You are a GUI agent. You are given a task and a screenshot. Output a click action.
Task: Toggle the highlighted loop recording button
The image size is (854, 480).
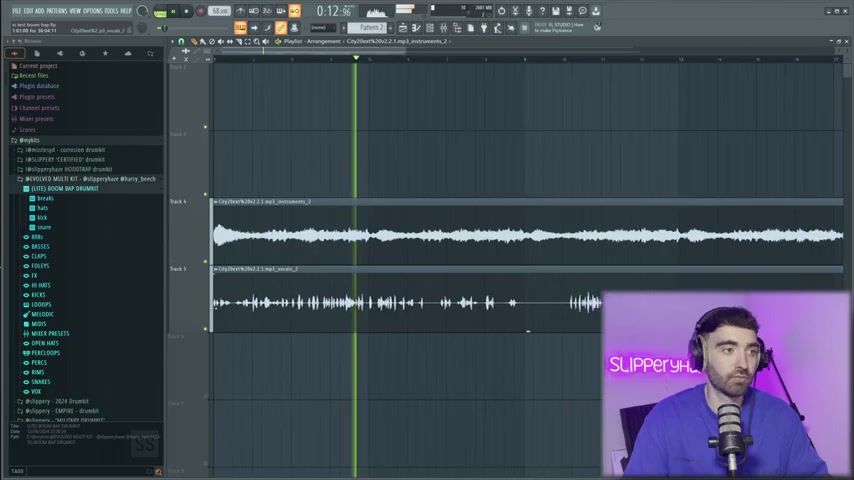tap(295, 11)
